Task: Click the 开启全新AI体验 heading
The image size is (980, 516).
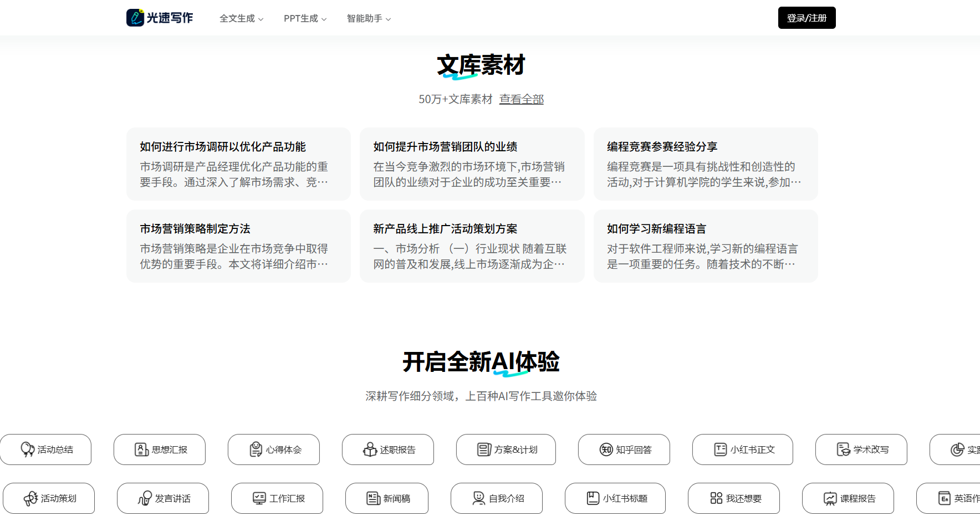Action: click(x=481, y=362)
